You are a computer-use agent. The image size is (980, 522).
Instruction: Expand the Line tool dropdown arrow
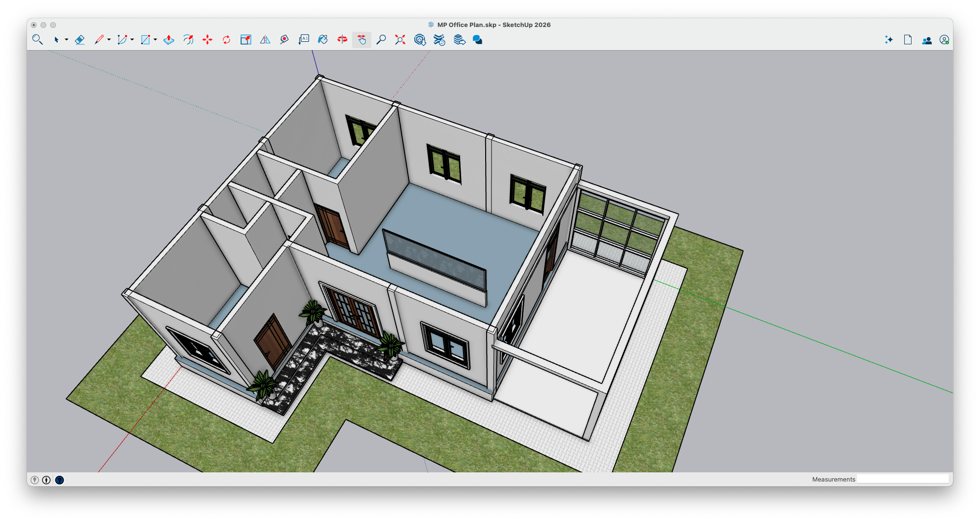point(109,40)
